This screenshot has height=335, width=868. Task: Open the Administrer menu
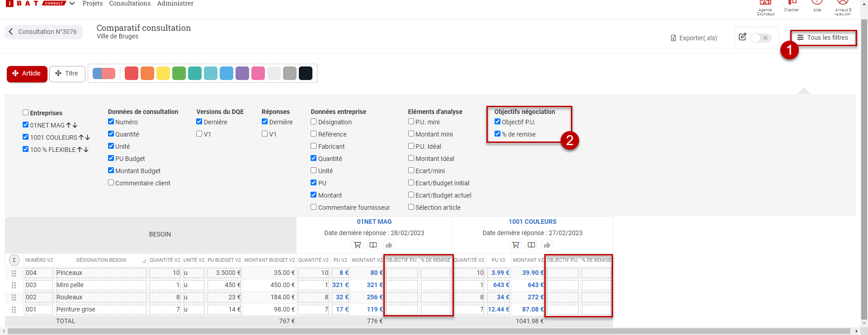[x=175, y=4]
